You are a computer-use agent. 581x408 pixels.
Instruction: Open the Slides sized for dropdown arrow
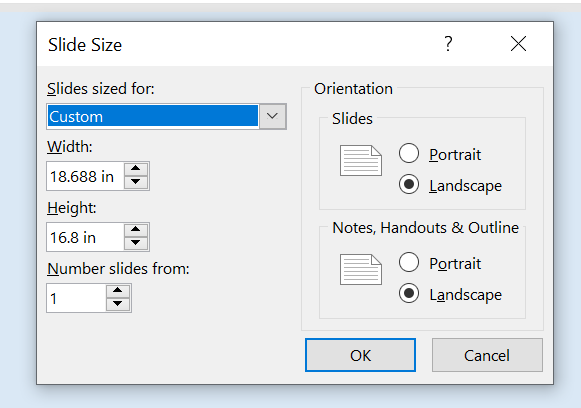click(272, 116)
